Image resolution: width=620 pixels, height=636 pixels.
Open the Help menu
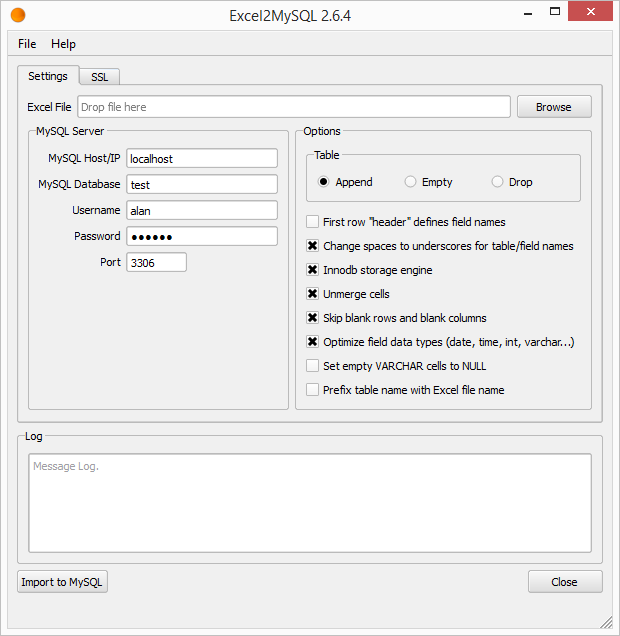coord(63,44)
